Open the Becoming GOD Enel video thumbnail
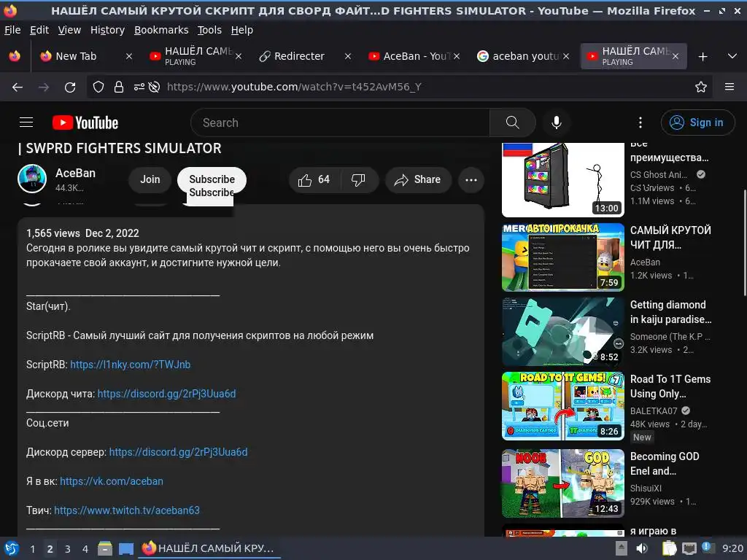The image size is (747, 560). coord(563,483)
